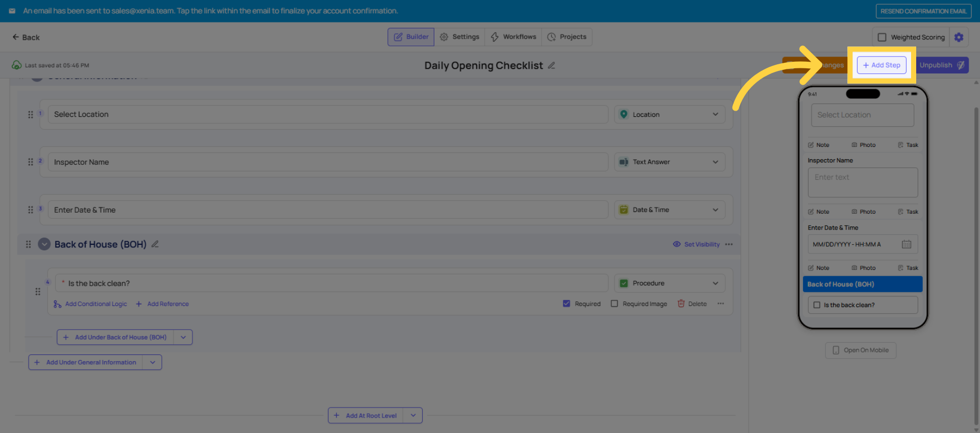Edit the Inspector Name step title field
980x433 pixels.
(328, 162)
